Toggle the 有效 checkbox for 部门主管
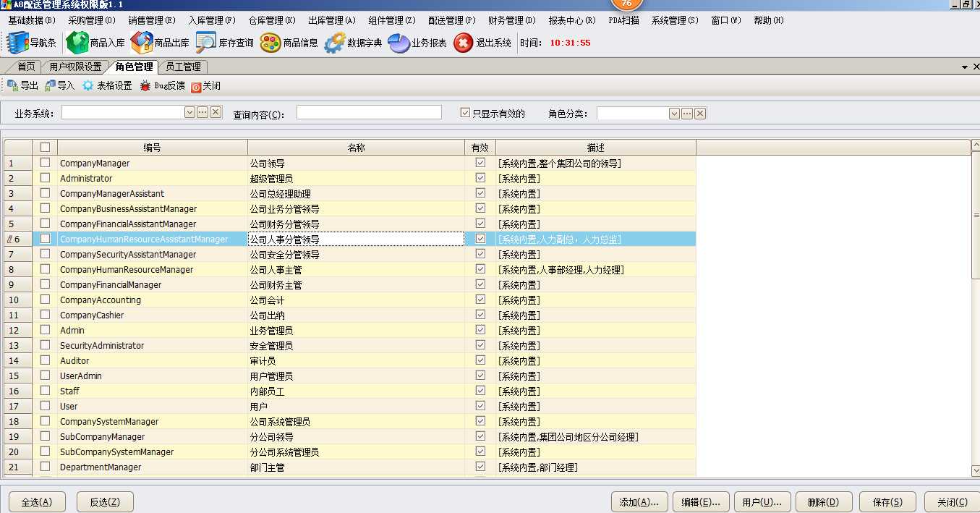Screen dimensions: 980x513 [x=480, y=467]
